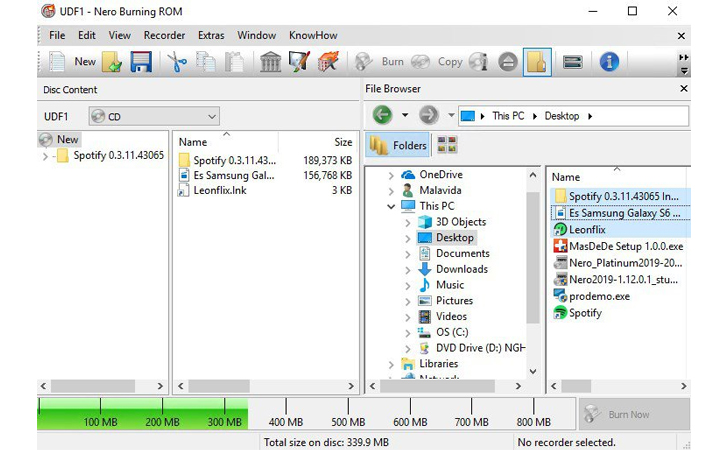Click the recorder drive selection icon
This screenshot has width=728, height=450.
tap(572, 62)
